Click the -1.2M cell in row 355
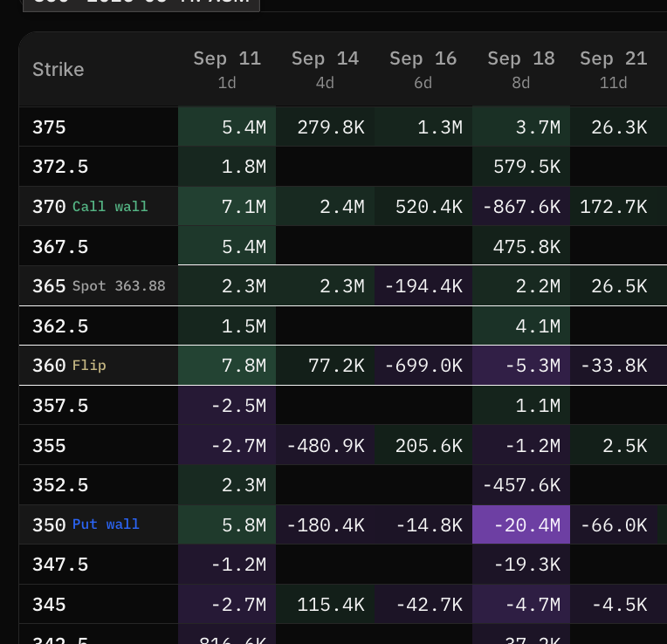Screen dimensions: 667x644 pos(521,446)
